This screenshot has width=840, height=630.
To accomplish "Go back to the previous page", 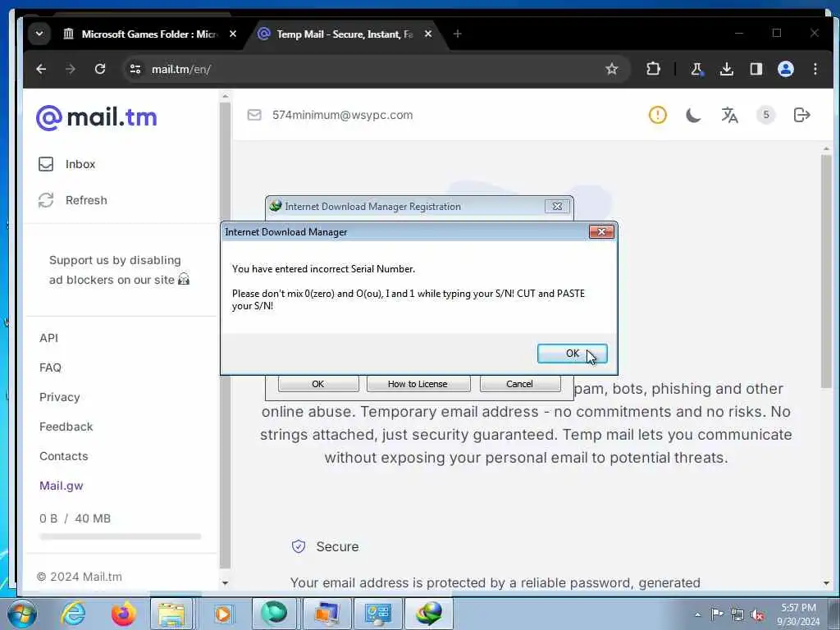I will 41,69.
